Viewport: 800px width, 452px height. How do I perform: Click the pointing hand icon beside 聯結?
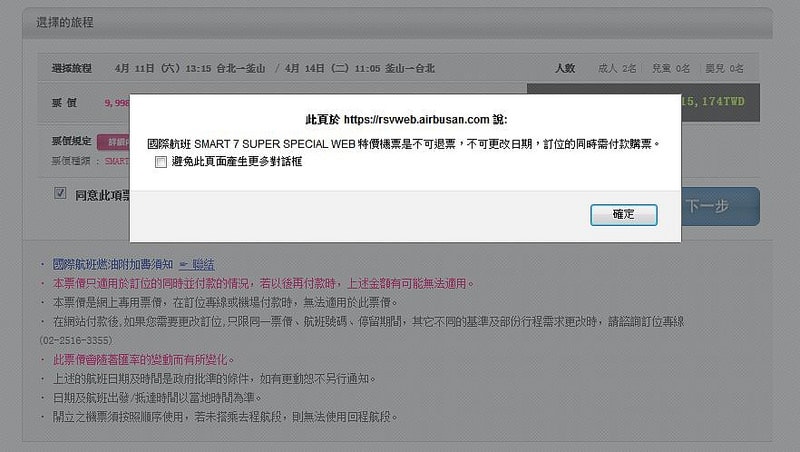pyautogui.click(x=184, y=264)
